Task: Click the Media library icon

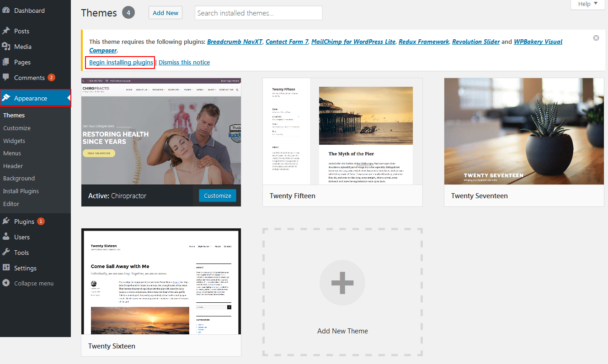Action: [6, 47]
